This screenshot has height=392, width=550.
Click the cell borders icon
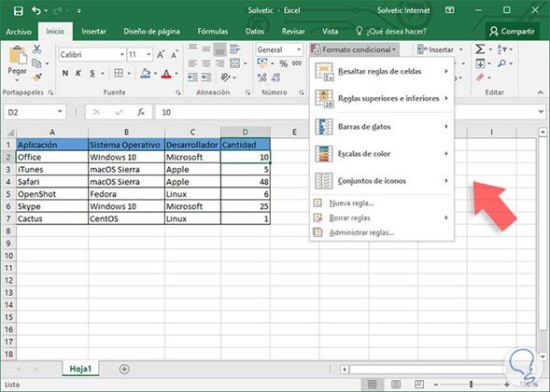(x=119, y=73)
